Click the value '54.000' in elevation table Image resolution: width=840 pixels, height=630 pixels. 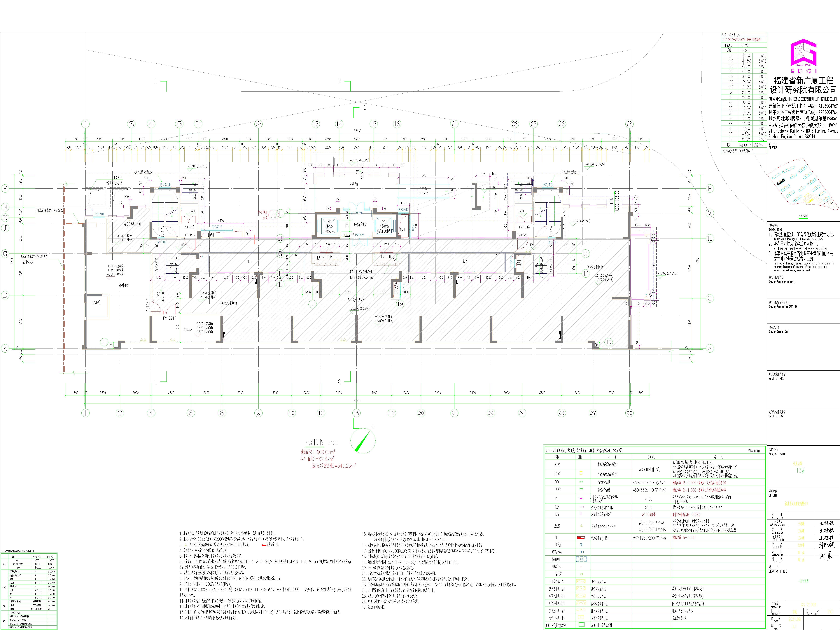[x=745, y=45]
